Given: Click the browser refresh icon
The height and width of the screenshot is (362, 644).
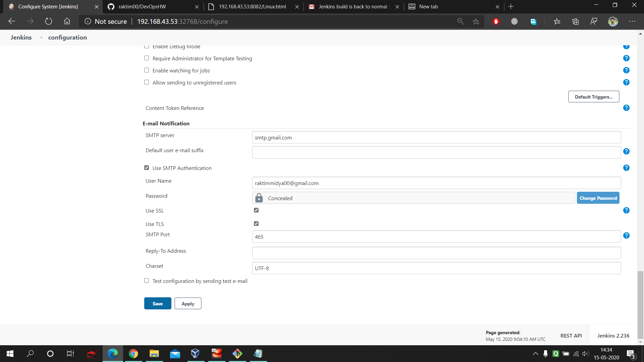Looking at the screenshot, I should (49, 21).
